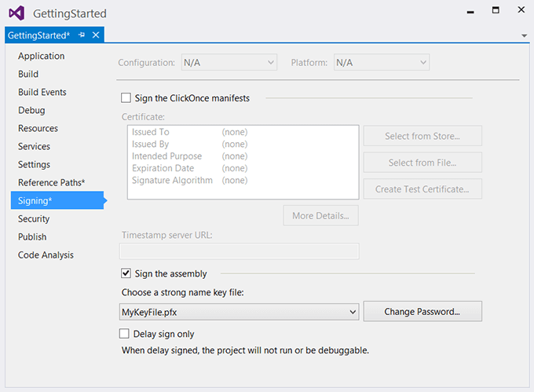Open the Security page
Screen dimensions: 534x392
pyautogui.click(x=34, y=218)
